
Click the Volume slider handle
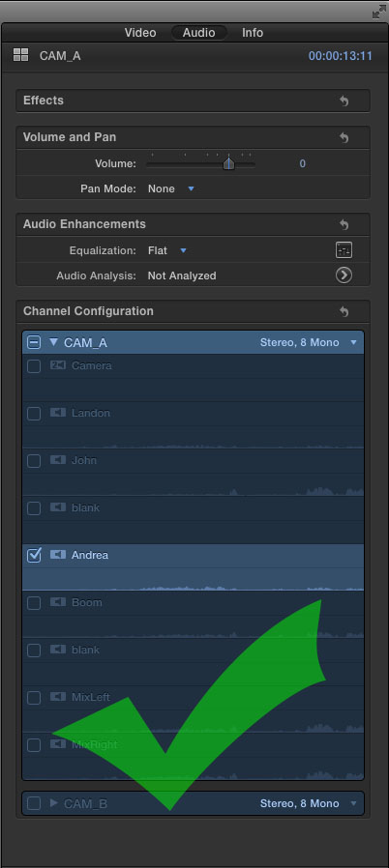(x=228, y=164)
